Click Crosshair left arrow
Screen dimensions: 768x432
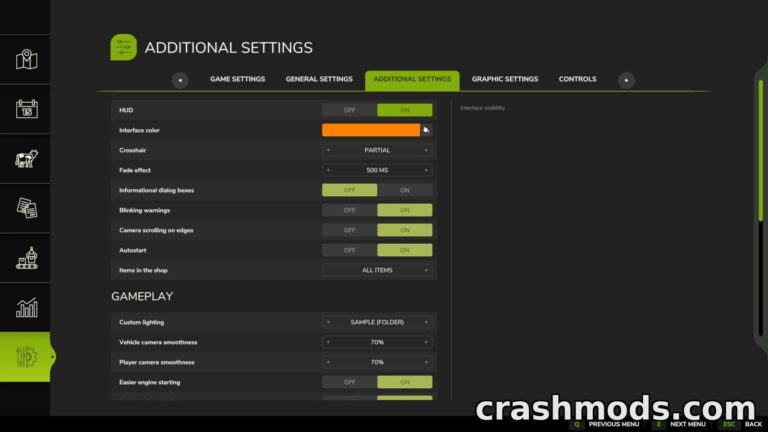[x=328, y=150]
